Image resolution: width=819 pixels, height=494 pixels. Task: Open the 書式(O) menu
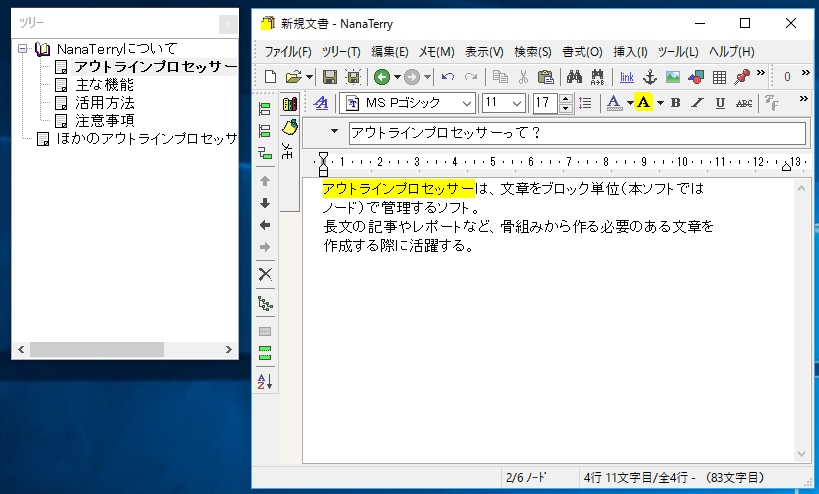click(582, 52)
